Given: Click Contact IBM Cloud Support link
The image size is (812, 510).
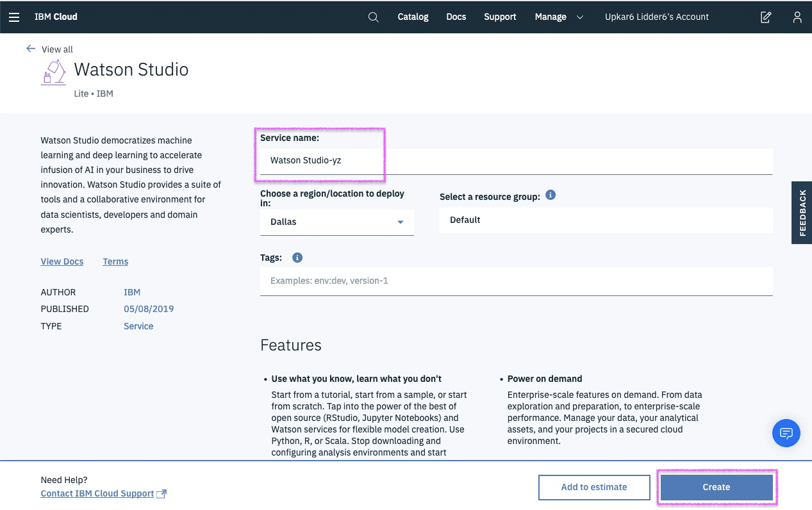Looking at the screenshot, I should [x=97, y=494].
